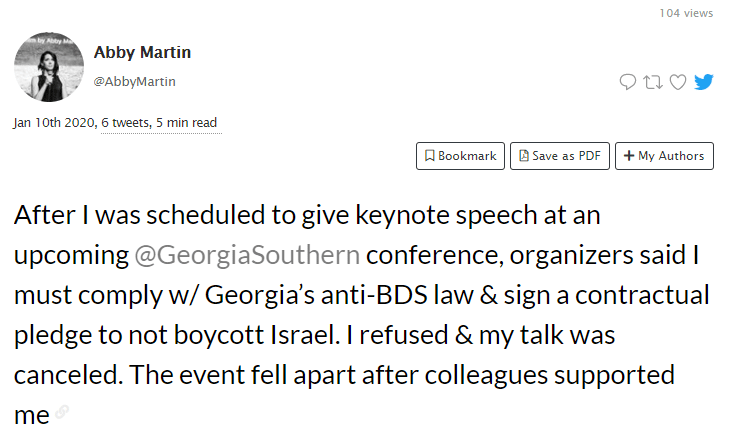
Task: Click the plus icon beside My Authors
Action: click(628, 156)
